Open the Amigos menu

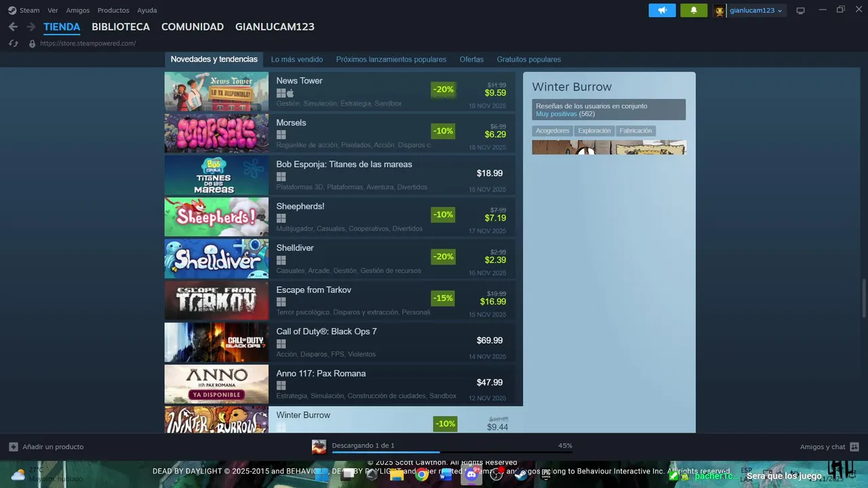coord(78,10)
